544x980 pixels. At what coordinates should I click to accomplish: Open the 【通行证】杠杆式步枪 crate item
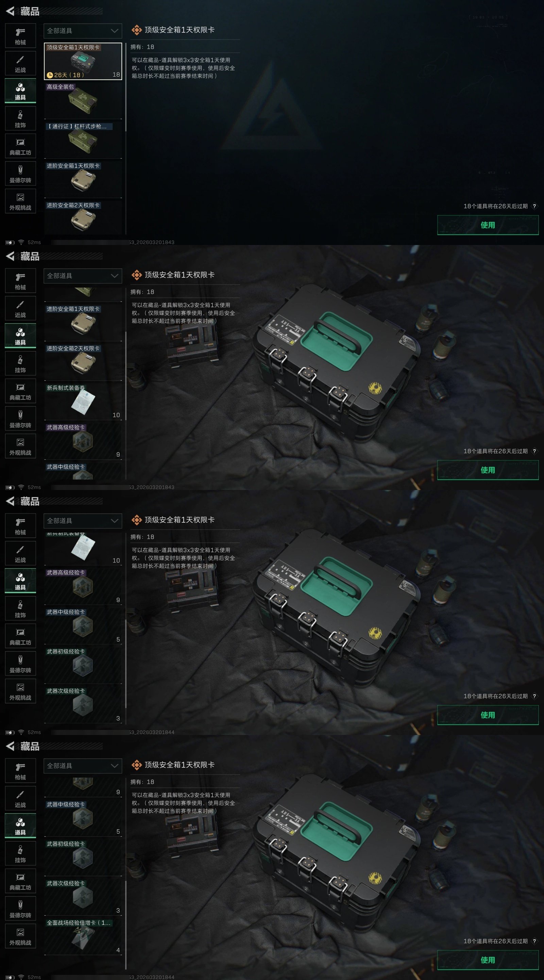83,141
